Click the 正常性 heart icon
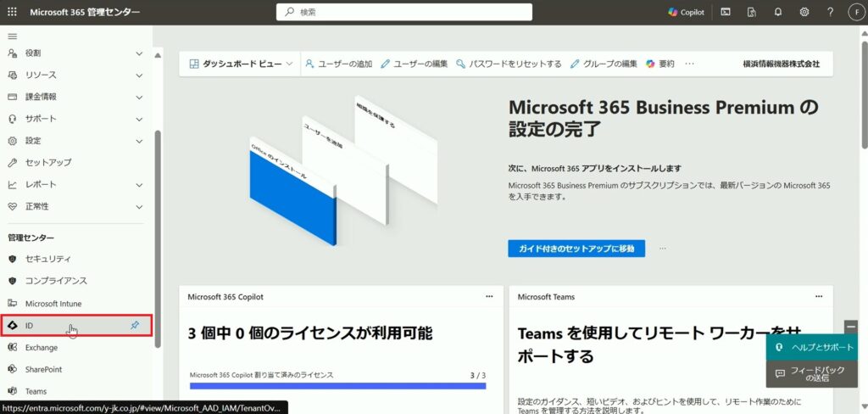868x414 pixels. click(12, 206)
